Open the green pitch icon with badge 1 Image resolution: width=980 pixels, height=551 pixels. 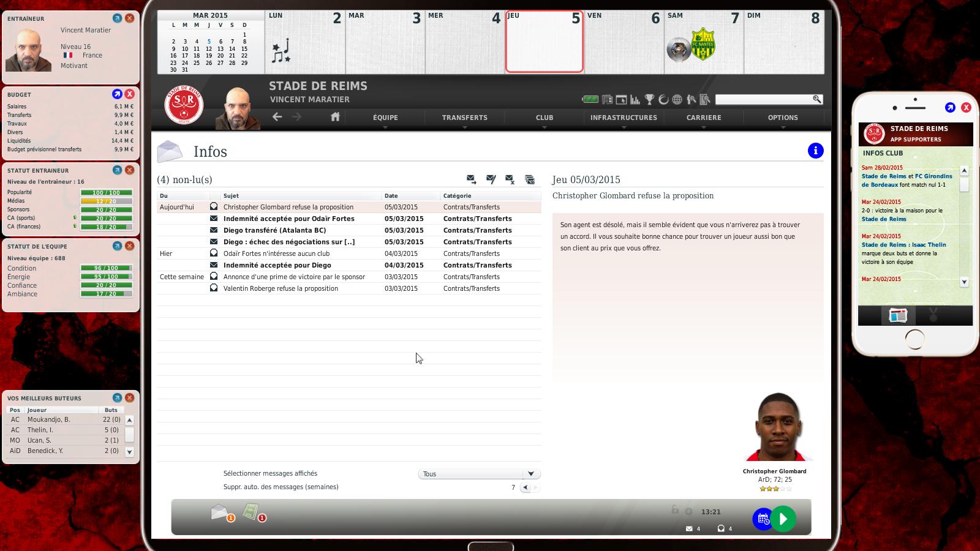pos(253,513)
